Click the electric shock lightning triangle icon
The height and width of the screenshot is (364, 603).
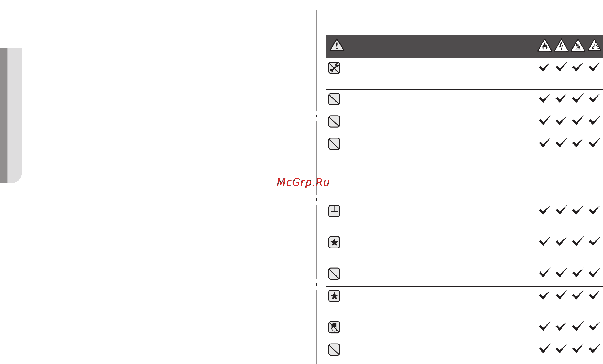pyautogui.click(x=561, y=45)
